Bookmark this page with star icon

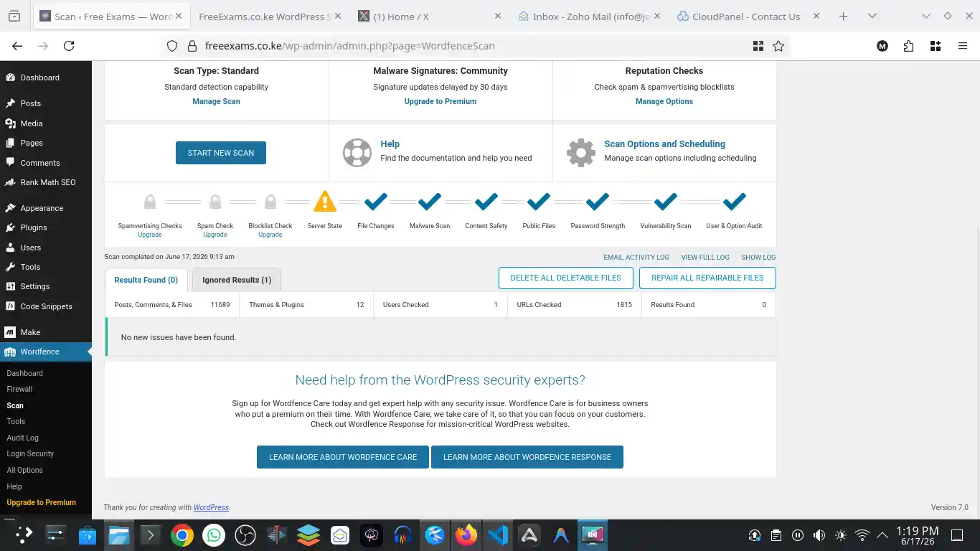click(778, 46)
